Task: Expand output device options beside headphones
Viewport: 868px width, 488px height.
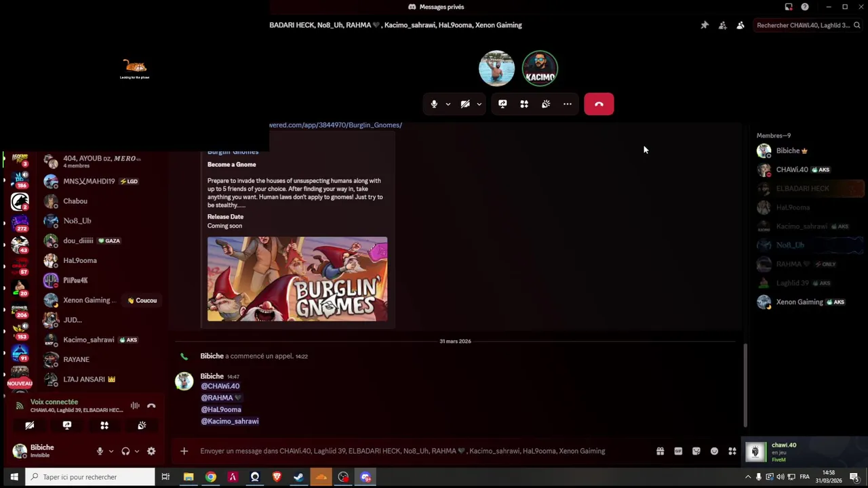Action: pos(136,451)
